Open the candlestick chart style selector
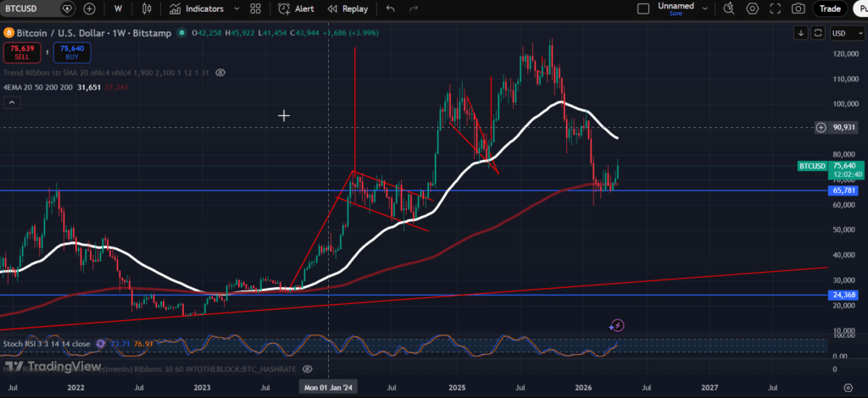Image resolution: width=868 pixels, height=398 pixels. pyautogui.click(x=147, y=8)
